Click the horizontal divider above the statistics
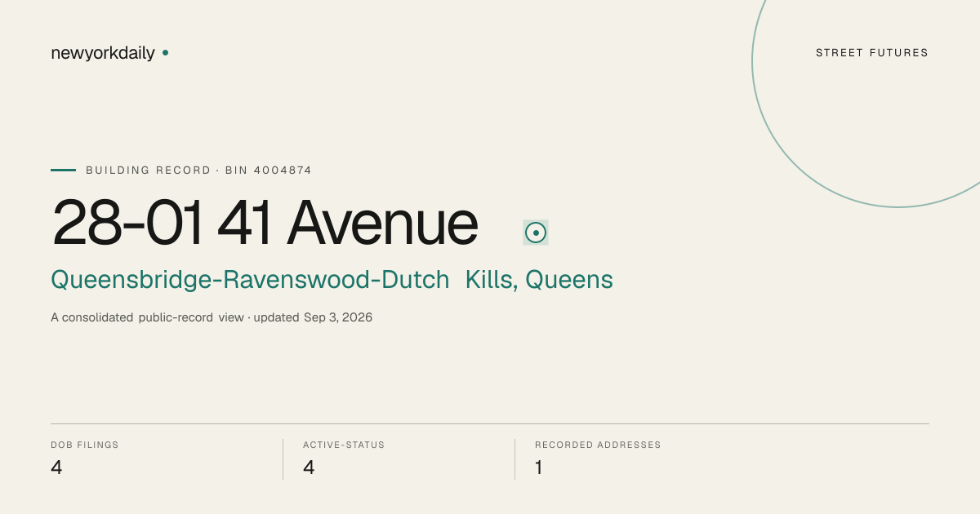 [x=490, y=423]
